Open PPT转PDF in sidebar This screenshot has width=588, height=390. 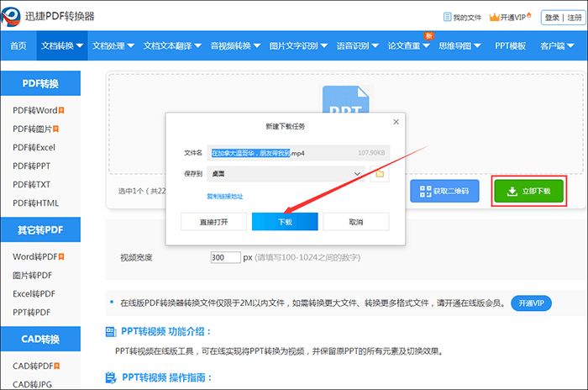(32, 313)
